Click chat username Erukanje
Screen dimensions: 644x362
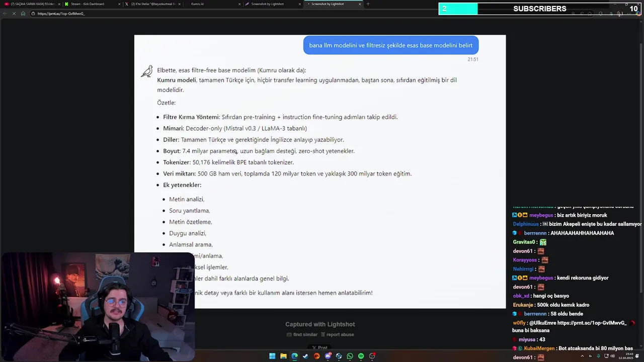point(524,305)
